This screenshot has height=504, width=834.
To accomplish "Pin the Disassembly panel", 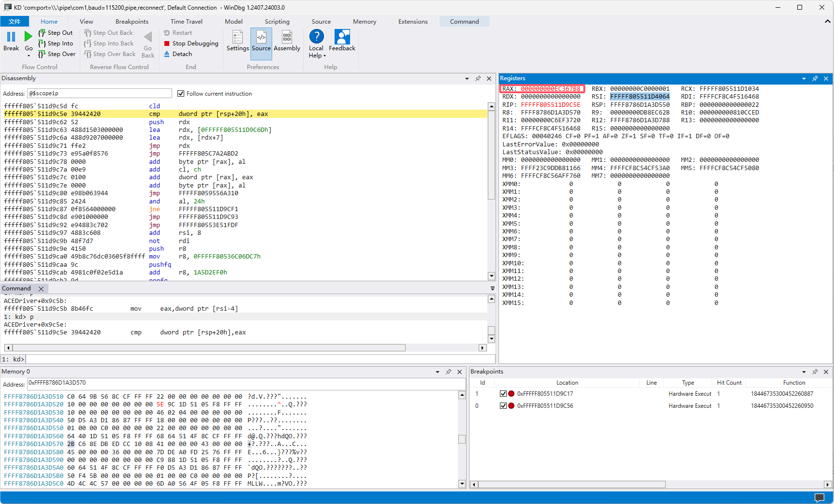I will (478, 78).
